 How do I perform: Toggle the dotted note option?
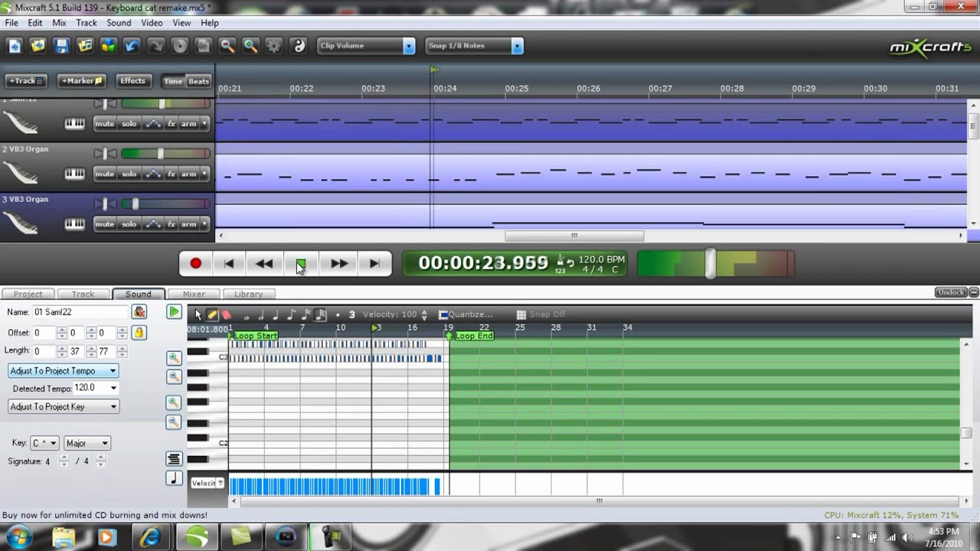coord(338,315)
